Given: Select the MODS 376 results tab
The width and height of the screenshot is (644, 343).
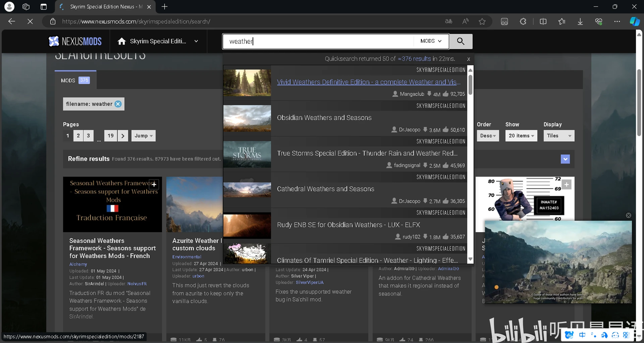Looking at the screenshot, I should tap(75, 80).
